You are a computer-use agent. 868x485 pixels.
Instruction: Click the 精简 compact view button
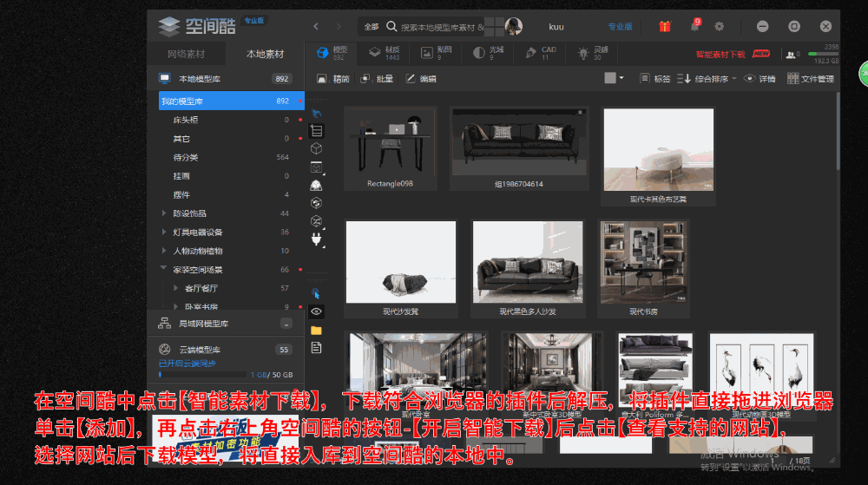pos(333,79)
